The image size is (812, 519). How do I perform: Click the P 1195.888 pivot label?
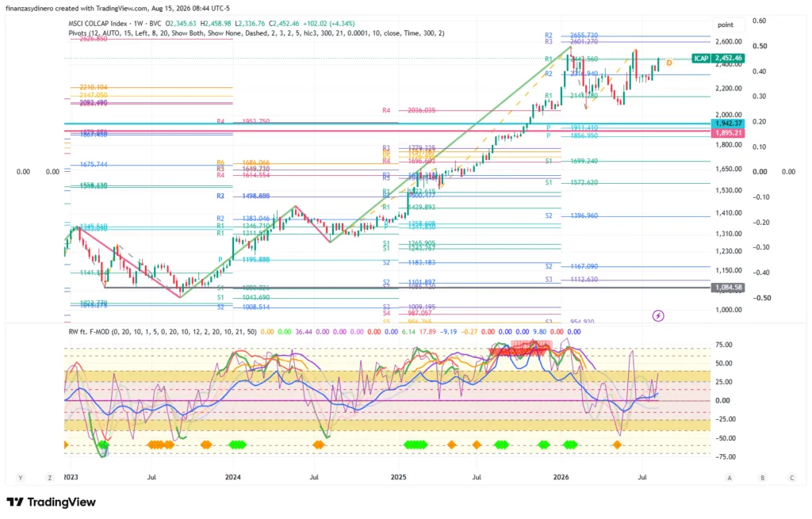point(243,260)
